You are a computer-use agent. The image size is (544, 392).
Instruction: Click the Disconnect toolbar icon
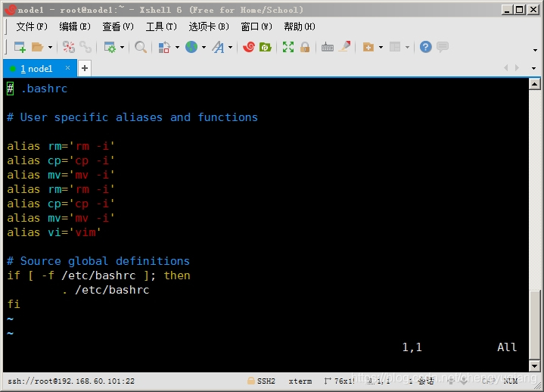click(68, 47)
